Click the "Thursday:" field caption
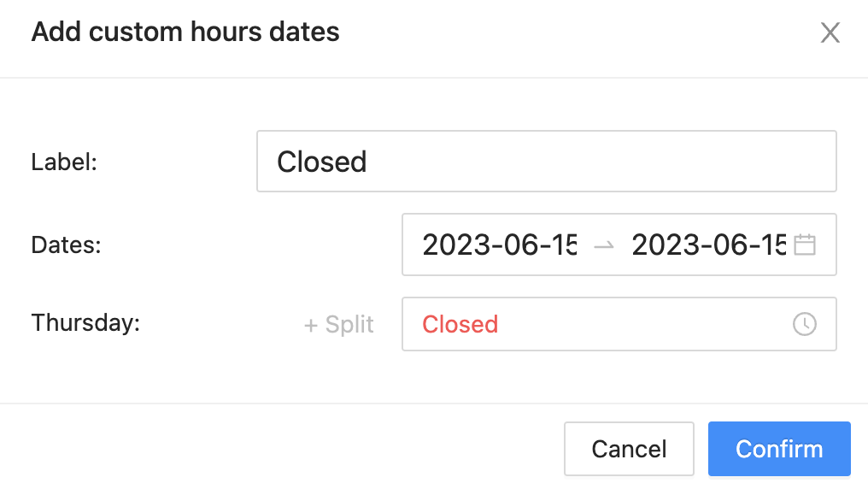868x489 pixels. point(85,323)
